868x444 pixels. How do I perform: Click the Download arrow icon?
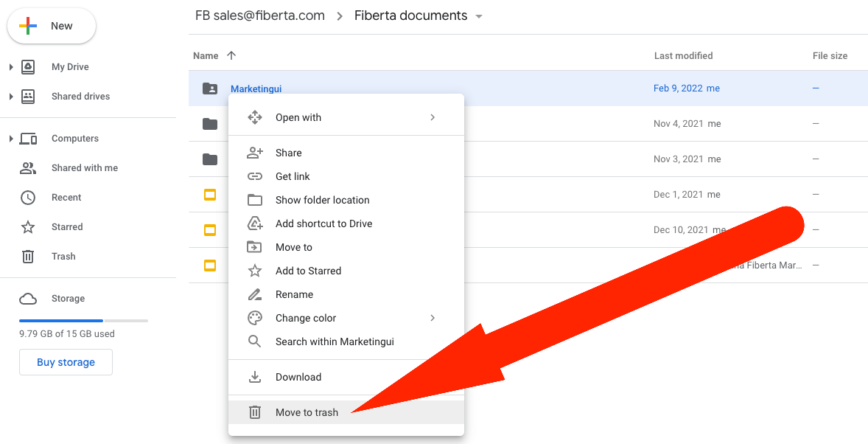tap(255, 377)
